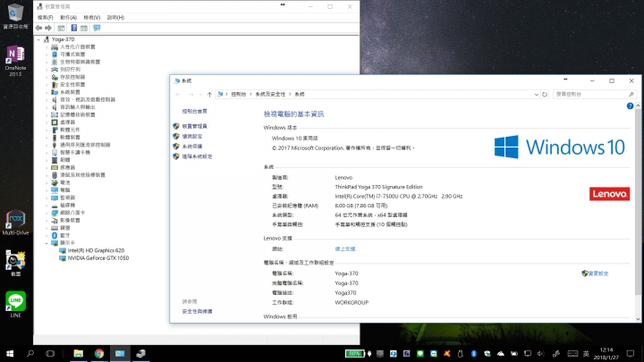
Task: Click the volume speaker icon in system tray
Action: pos(541,353)
